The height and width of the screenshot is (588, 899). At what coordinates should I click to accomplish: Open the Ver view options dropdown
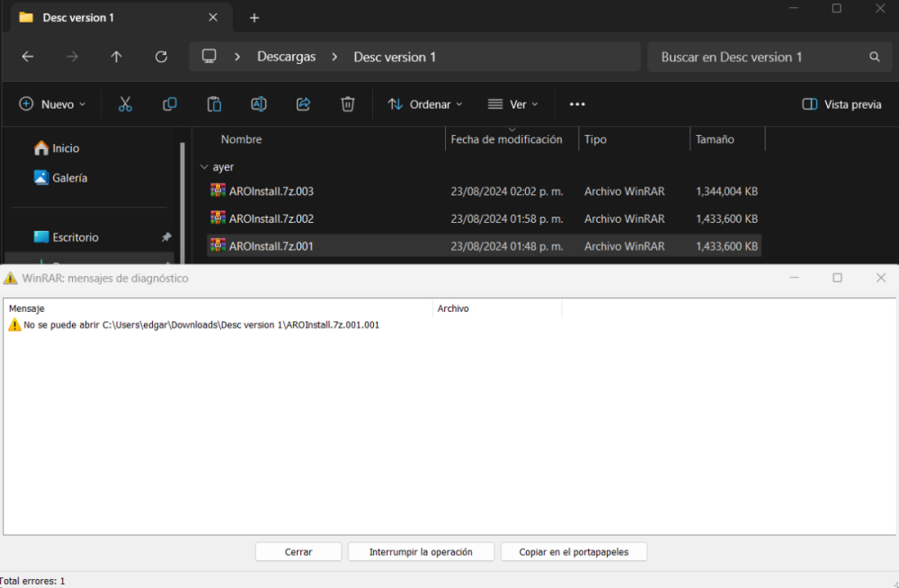tap(512, 104)
